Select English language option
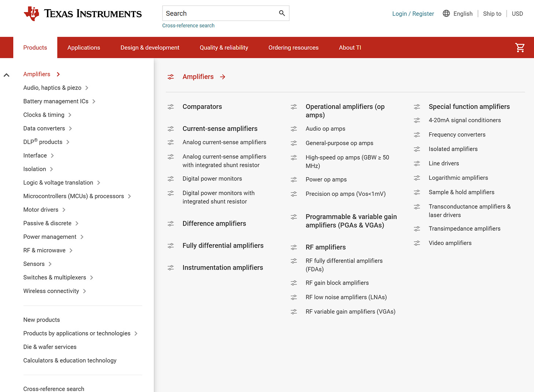 [463, 14]
